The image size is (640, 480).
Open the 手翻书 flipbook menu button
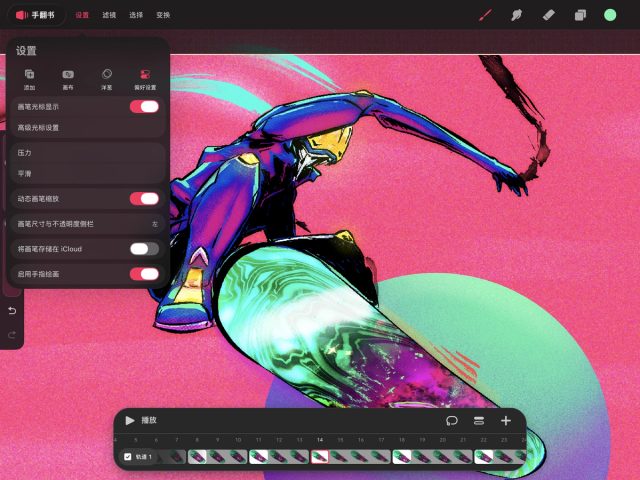(x=36, y=15)
